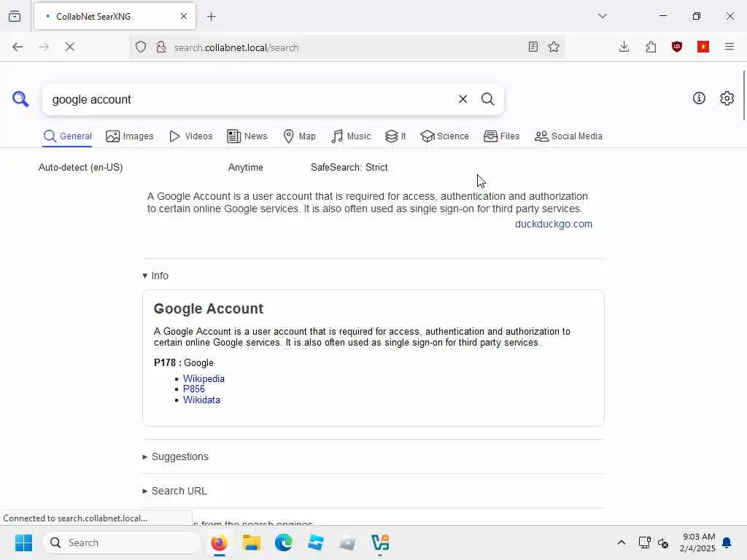Switch to the Videos category

click(x=190, y=136)
